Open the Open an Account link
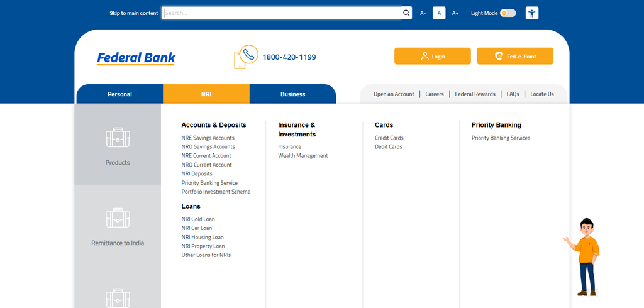Image resolution: width=644 pixels, height=308 pixels. click(394, 94)
